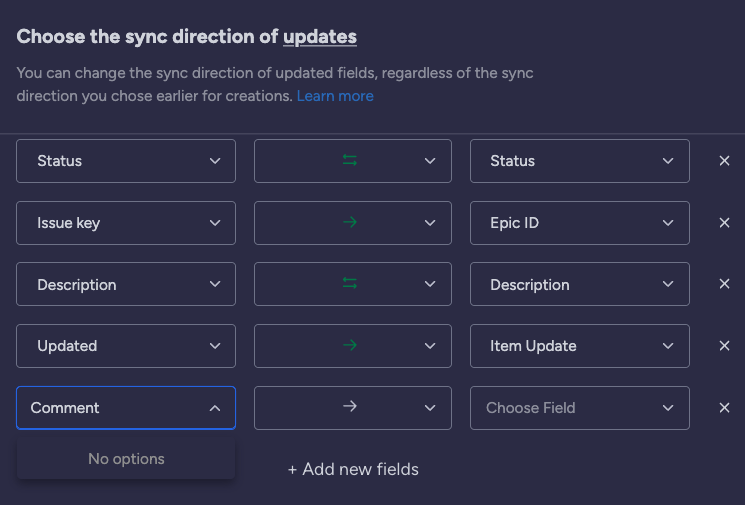745x505 pixels.
Task: Delete the Updated to Item Update row
Action: coord(724,345)
